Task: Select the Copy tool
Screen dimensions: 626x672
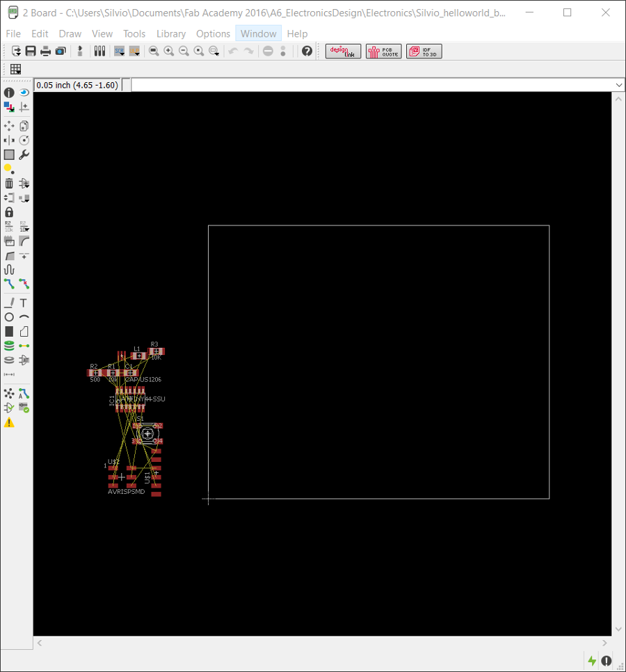Action: pos(24,126)
